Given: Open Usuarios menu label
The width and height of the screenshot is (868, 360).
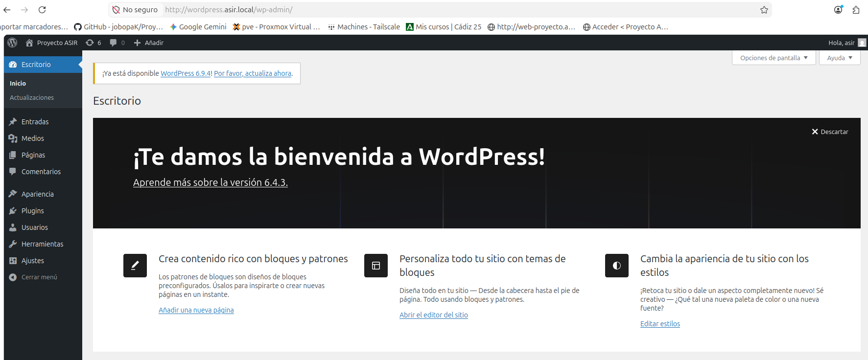Looking at the screenshot, I should pyautogui.click(x=35, y=227).
